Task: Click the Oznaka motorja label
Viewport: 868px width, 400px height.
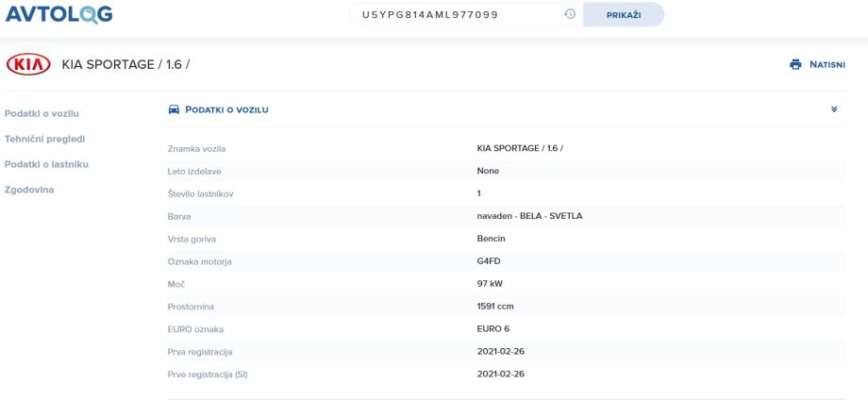Action: (199, 261)
